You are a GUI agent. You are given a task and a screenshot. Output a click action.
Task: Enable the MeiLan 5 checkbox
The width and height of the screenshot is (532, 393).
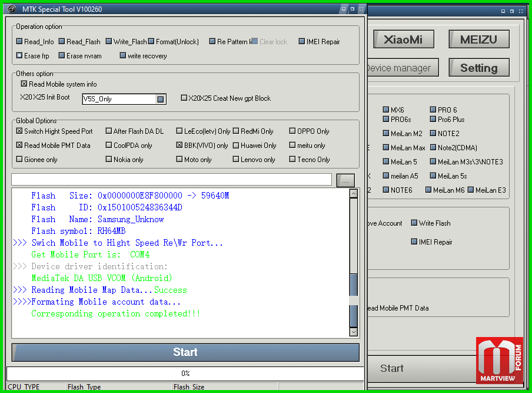pos(386,161)
